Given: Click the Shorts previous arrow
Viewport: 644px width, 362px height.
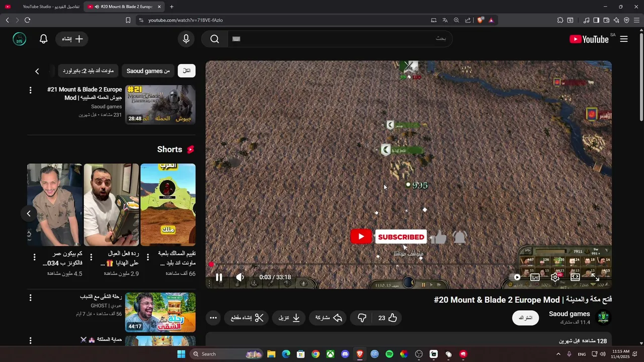Looking at the screenshot, I should (29, 214).
